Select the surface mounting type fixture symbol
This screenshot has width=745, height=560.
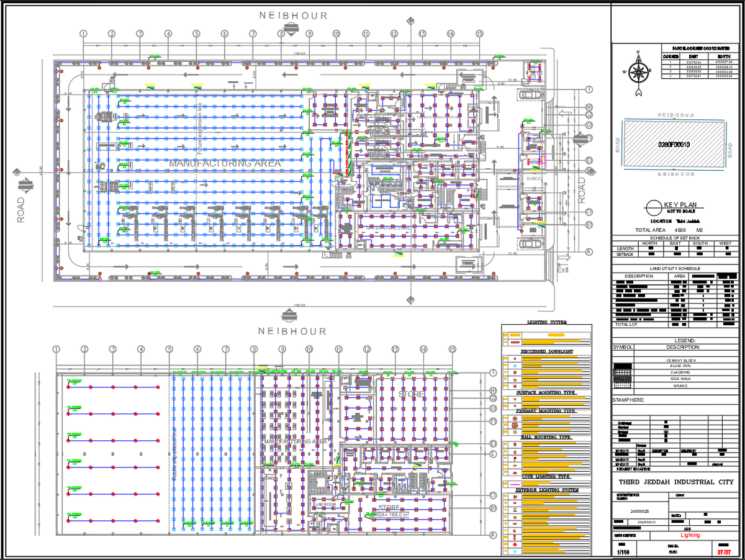click(x=514, y=399)
